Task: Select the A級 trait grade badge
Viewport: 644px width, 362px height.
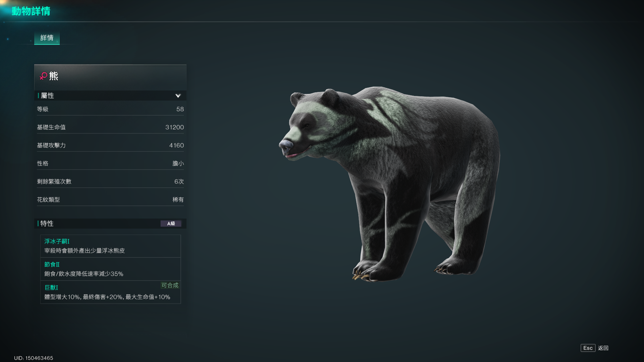Action: point(171,224)
